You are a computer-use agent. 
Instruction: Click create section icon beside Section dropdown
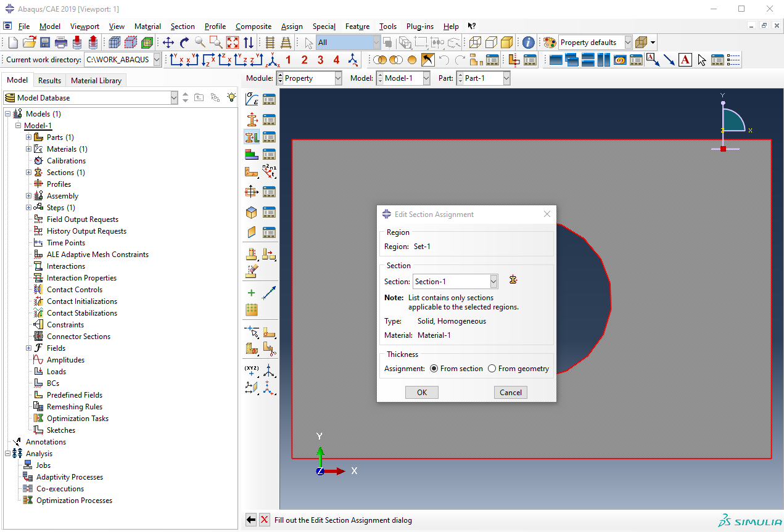513,280
